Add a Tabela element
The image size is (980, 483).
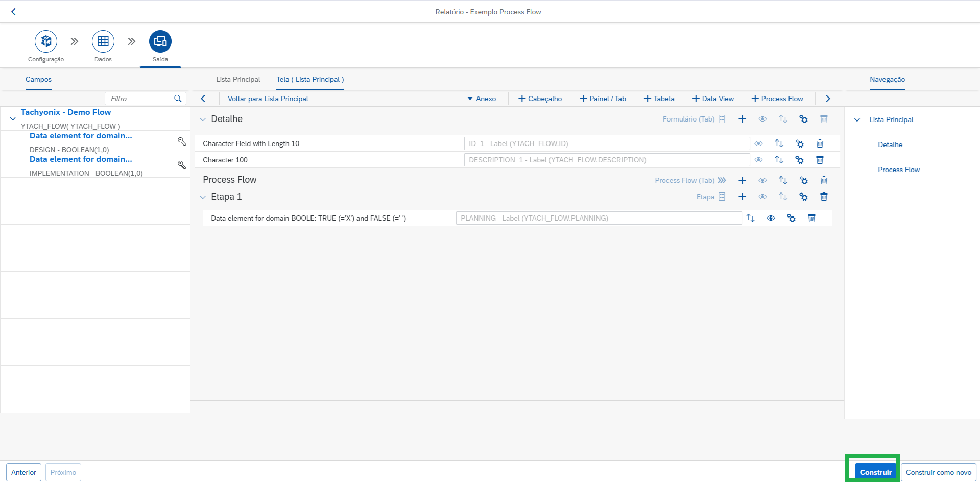[659, 99]
